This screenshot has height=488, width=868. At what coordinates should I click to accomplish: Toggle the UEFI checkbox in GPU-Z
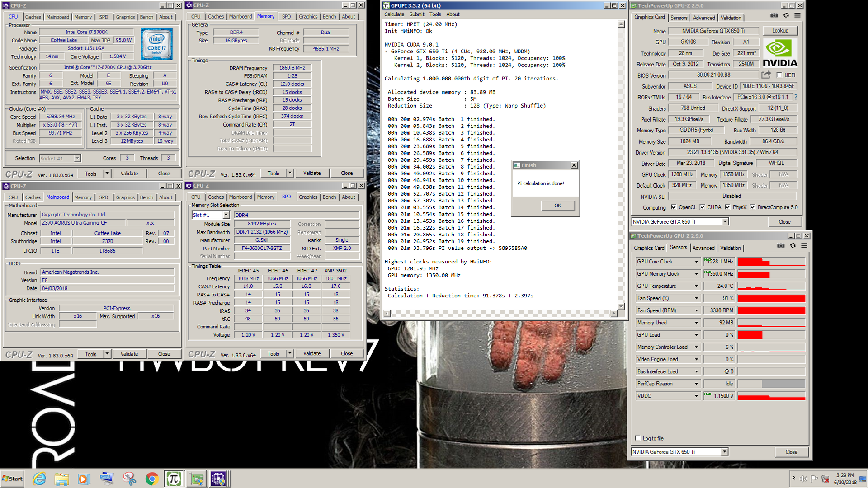(x=779, y=75)
